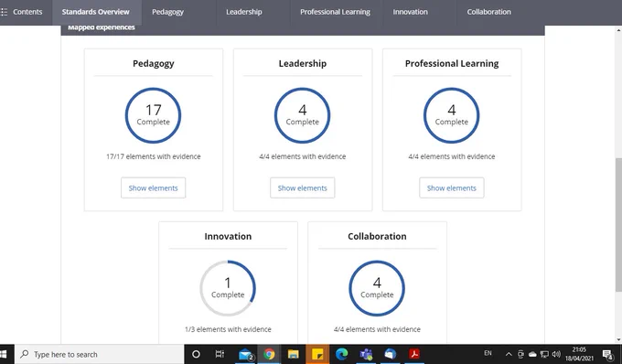Viewport: 622px width, 364px height.
Task: Click the Pedagogy 17 Complete progress ring
Action: tap(153, 115)
